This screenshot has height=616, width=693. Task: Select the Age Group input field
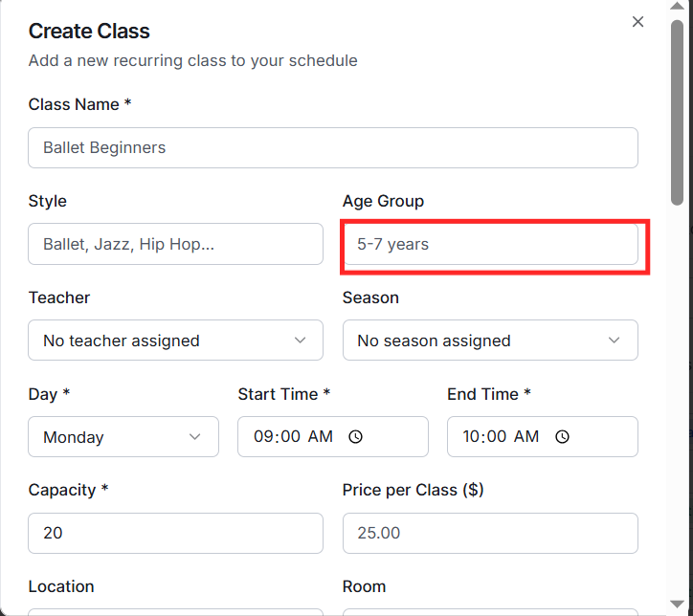pos(490,244)
